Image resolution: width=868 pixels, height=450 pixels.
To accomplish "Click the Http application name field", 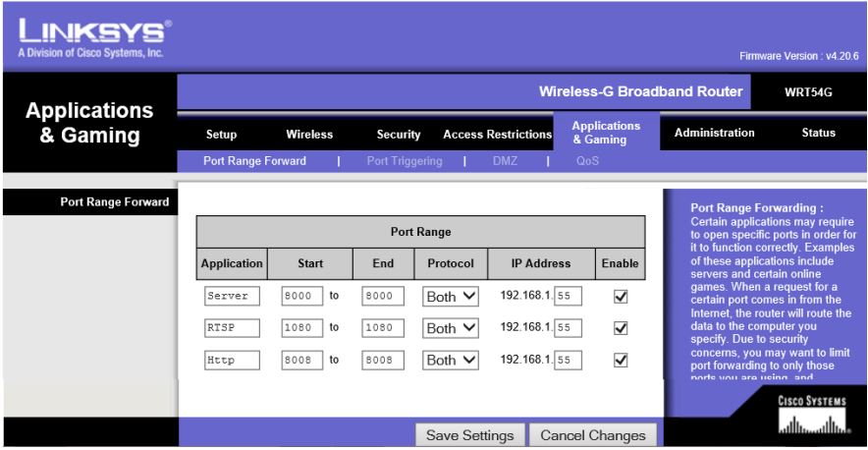I will pyautogui.click(x=232, y=360).
